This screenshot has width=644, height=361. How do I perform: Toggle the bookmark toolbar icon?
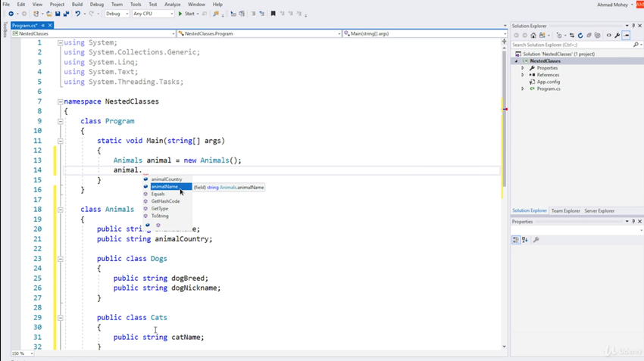point(273,14)
